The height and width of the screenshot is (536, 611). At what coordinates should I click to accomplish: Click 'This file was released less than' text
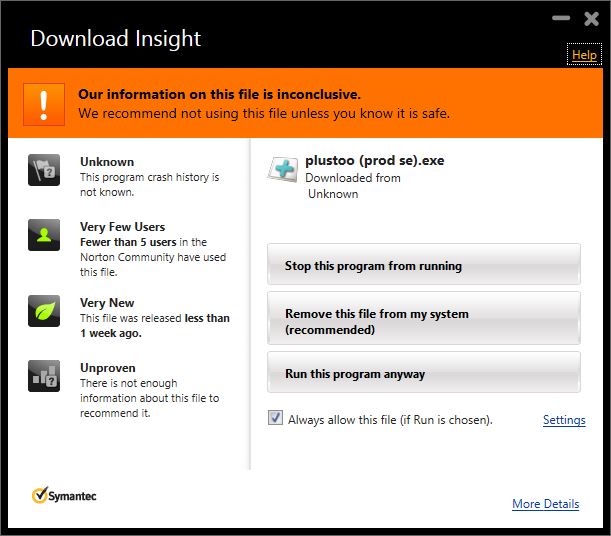click(155, 318)
